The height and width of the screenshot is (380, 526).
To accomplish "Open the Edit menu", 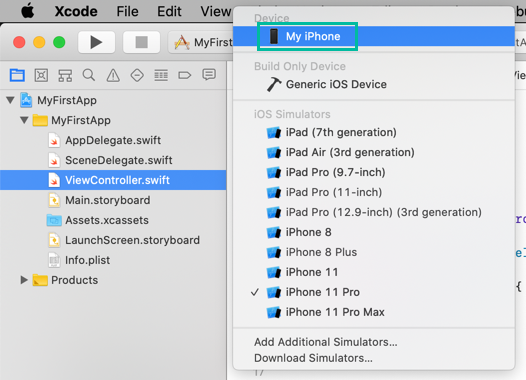I will (x=169, y=11).
